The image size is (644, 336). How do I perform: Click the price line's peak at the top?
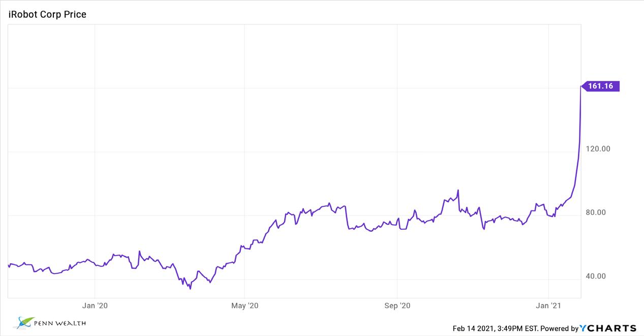[x=580, y=88]
